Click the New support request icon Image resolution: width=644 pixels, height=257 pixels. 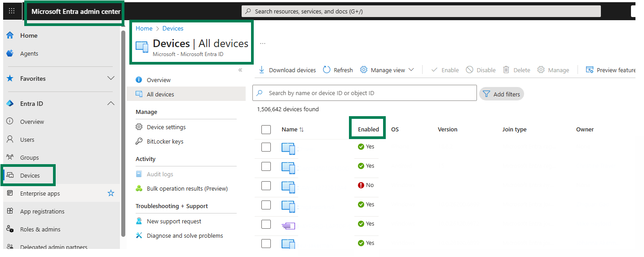[139, 221]
